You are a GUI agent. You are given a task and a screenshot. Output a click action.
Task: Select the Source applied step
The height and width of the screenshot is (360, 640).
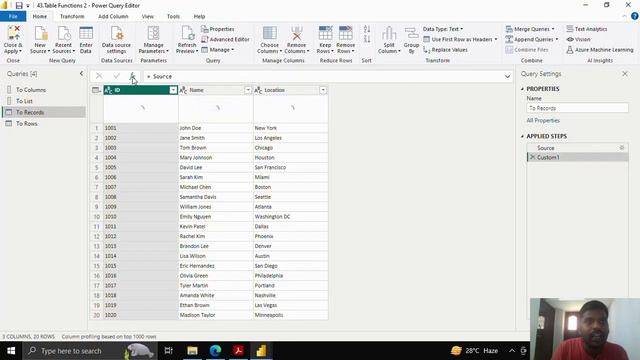577,148
